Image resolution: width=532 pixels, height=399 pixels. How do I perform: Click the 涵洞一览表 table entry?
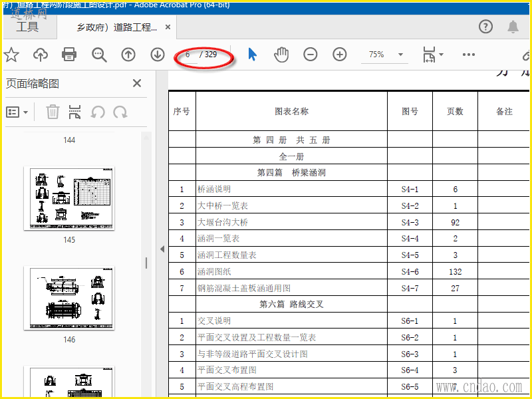click(219, 239)
